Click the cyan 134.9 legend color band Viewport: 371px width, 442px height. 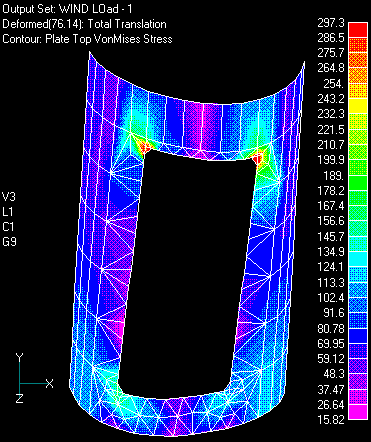coord(358,258)
